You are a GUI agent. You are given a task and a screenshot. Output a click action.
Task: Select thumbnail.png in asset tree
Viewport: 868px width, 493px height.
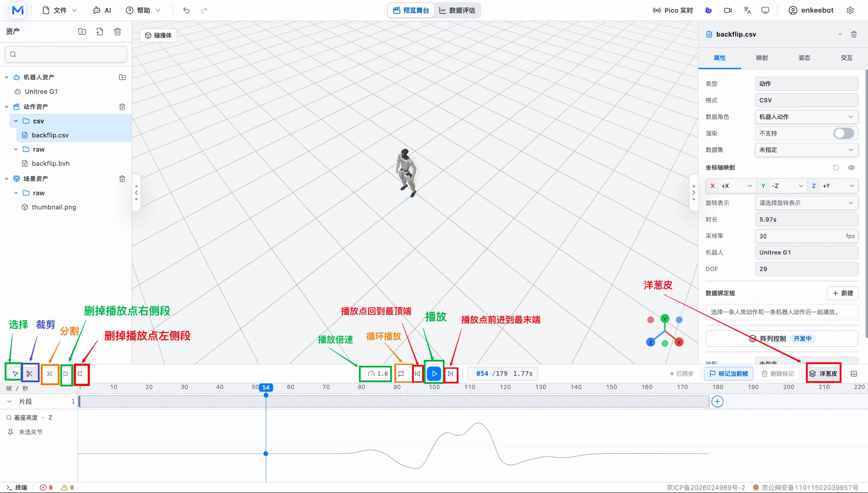(x=54, y=207)
